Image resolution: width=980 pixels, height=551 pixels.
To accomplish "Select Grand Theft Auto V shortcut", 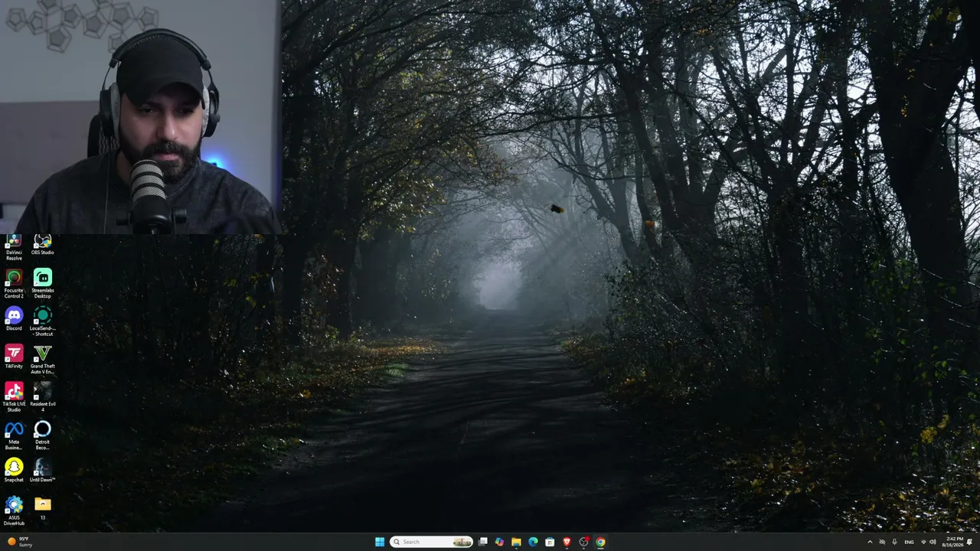I will 42,360.
